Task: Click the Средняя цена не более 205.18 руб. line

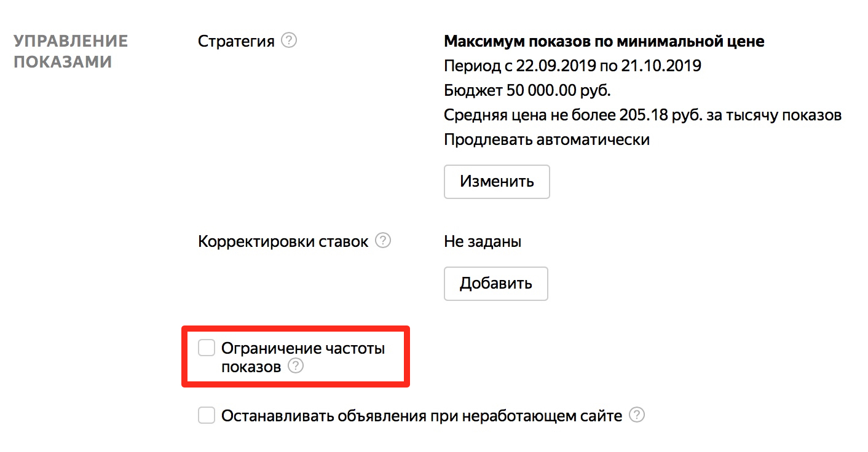Action: click(x=642, y=115)
